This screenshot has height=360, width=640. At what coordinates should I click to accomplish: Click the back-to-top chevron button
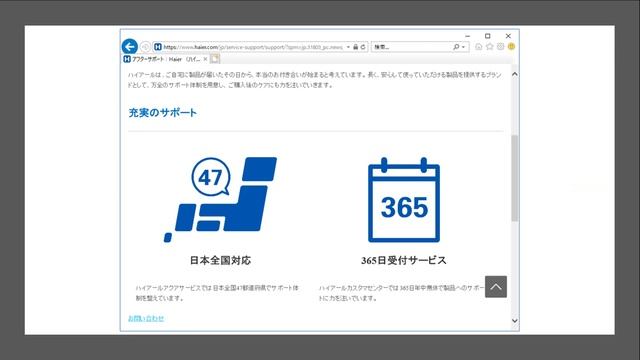tap(496, 287)
